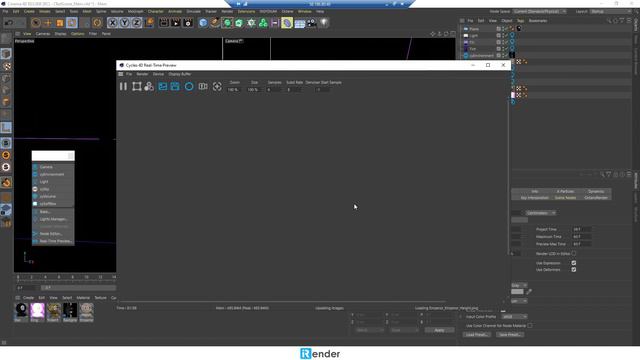Select the cyEnvironment object in Object Manager
This screenshot has width=640, height=360.
[481, 56]
